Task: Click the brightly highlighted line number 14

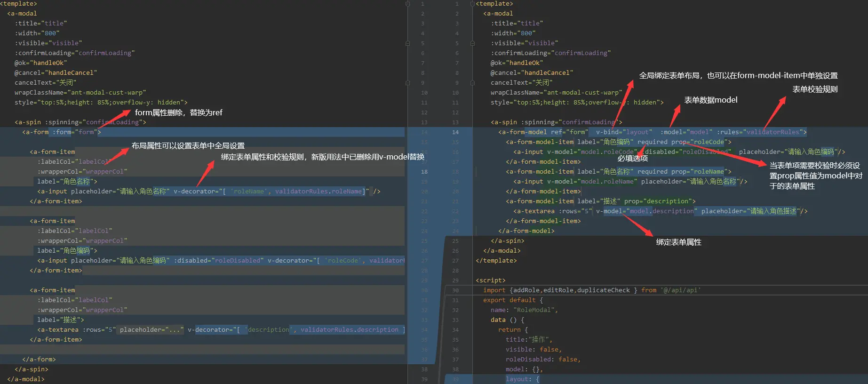Action: [455, 132]
